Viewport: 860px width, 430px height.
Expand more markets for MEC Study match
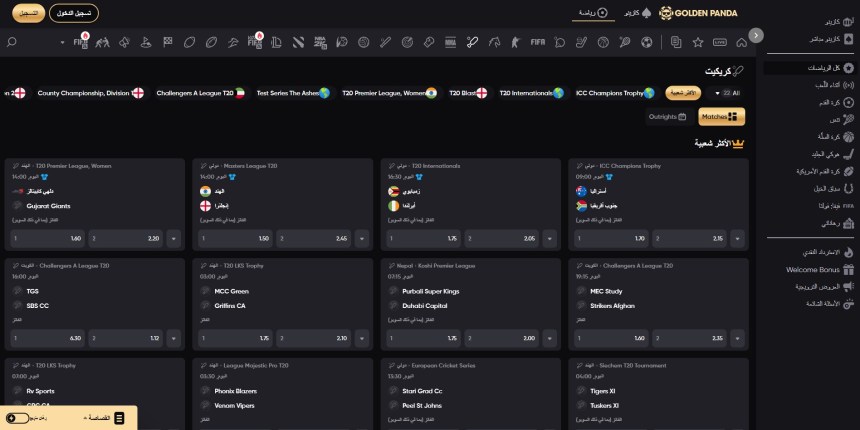coord(737,338)
